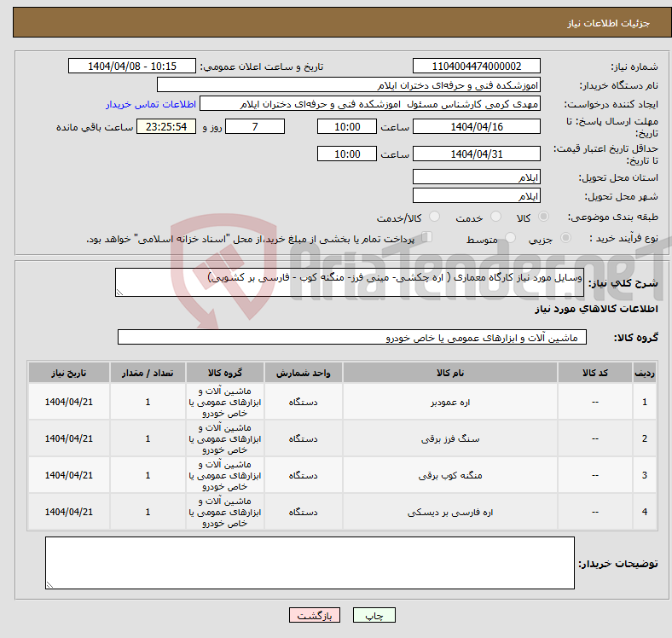
Task: Click the چاپ print button
Action: click(x=374, y=616)
